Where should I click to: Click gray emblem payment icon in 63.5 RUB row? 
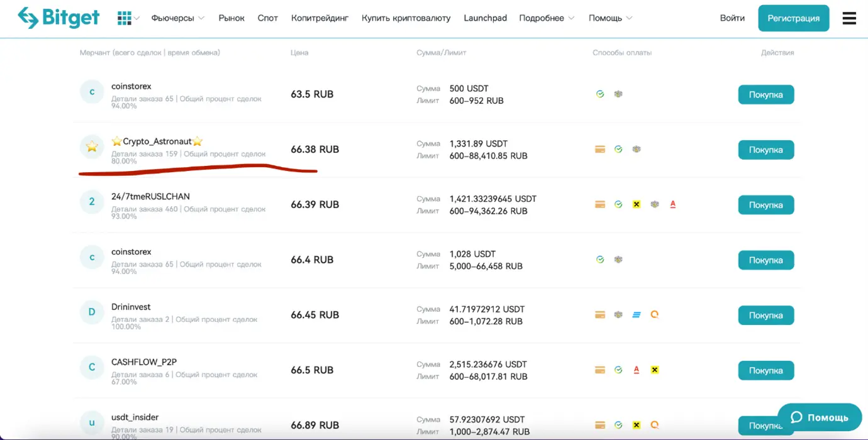(x=618, y=94)
